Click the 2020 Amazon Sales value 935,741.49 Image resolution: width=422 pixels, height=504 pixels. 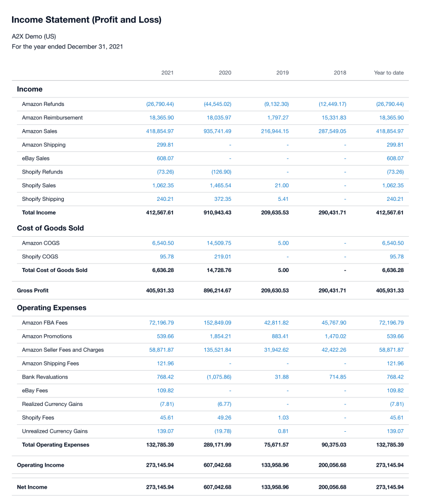pos(217,131)
